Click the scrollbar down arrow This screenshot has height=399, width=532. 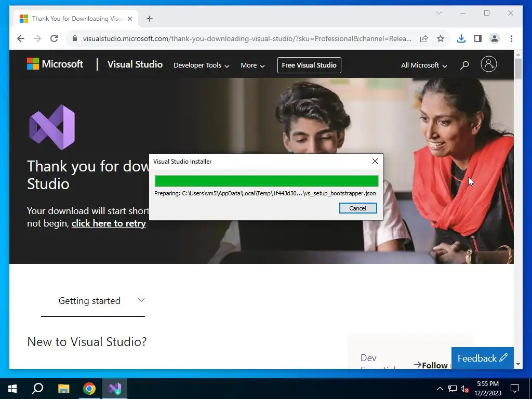tap(518, 364)
